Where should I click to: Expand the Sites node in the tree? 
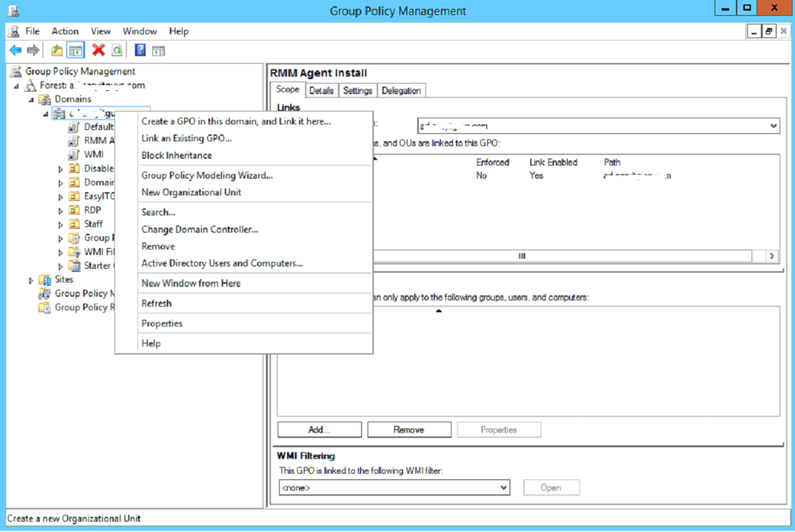(x=31, y=280)
